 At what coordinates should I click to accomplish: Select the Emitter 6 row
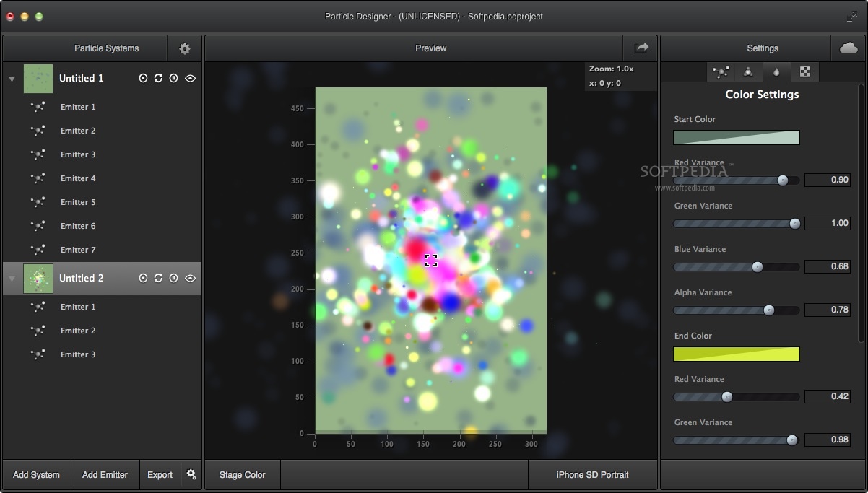coord(102,226)
